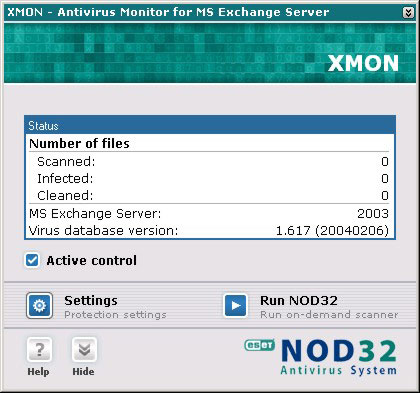Click the 2003 Exchange Server value
Screen dimensions: 420x393
point(373,214)
